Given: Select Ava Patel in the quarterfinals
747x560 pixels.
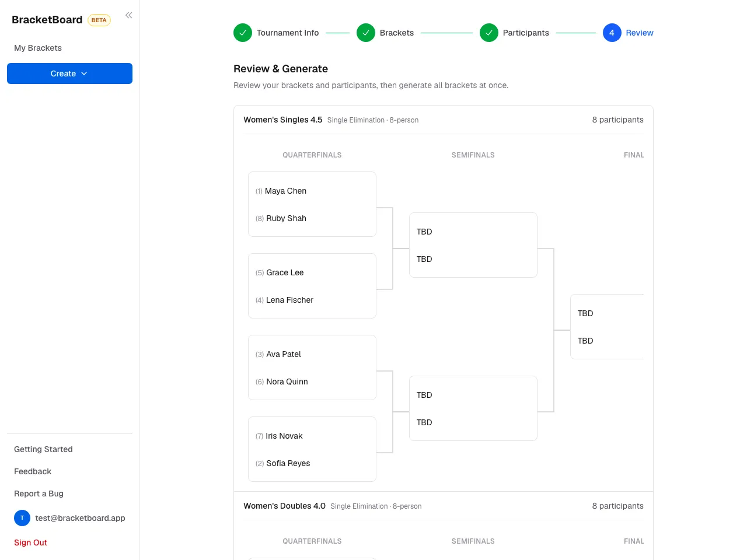Looking at the screenshot, I should click(284, 354).
